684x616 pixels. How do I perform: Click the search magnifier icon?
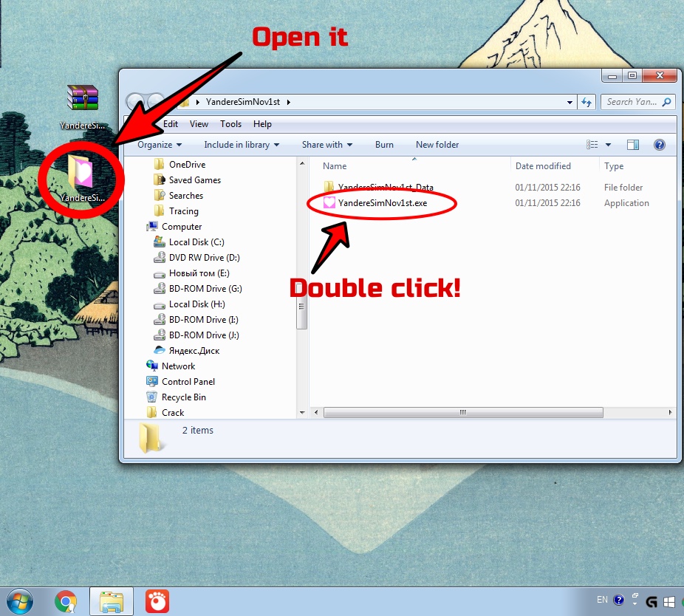[666, 102]
